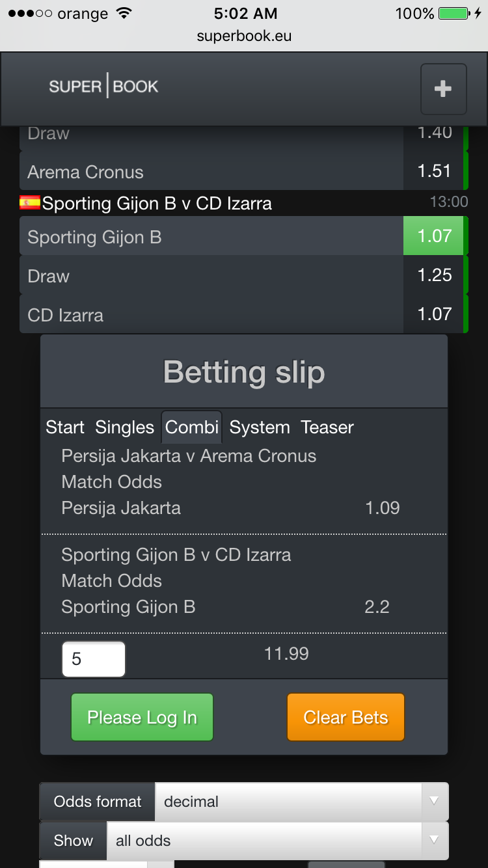Click Odds format dropdown arrow
488x868 pixels.
435,802
